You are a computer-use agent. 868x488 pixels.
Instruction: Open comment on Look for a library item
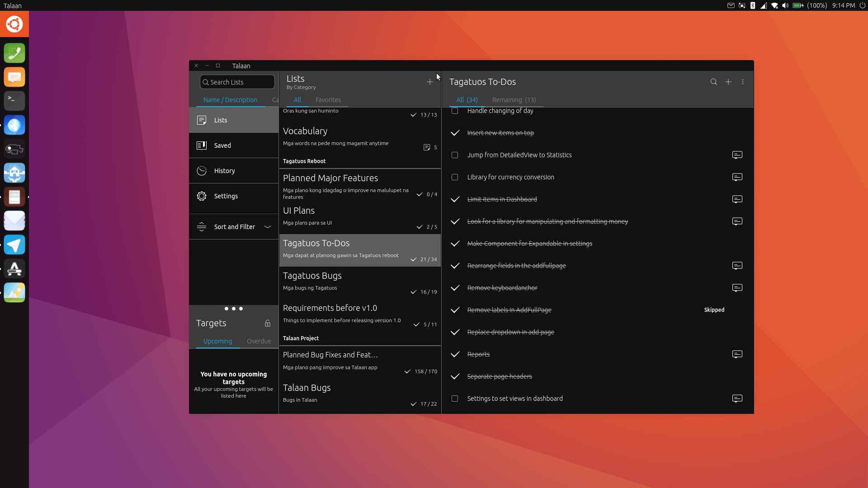pyautogui.click(x=737, y=221)
